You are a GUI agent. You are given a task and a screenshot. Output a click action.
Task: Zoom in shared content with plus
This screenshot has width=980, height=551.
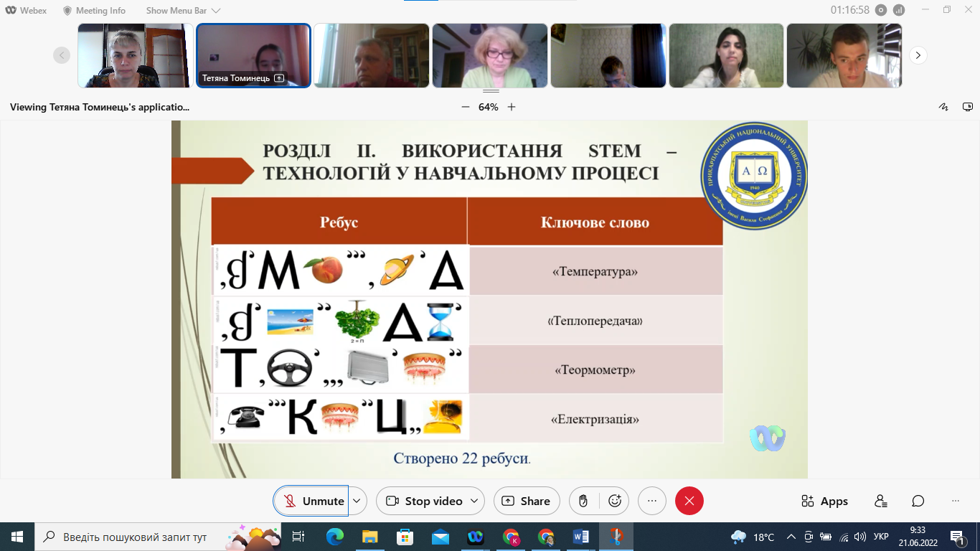coord(512,107)
